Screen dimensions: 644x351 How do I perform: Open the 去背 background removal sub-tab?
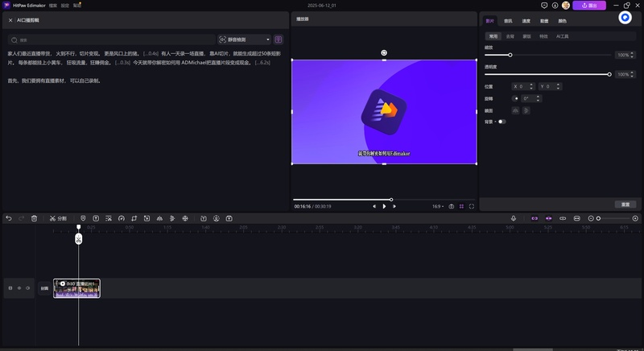tap(510, 36)
